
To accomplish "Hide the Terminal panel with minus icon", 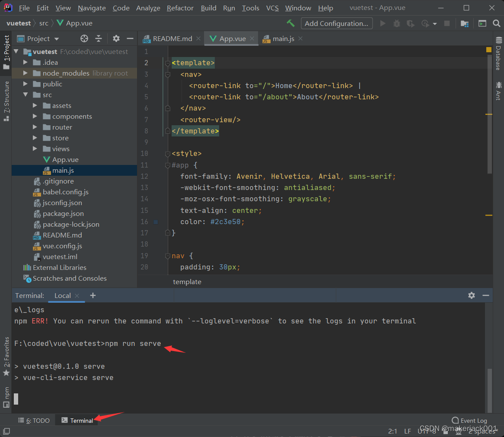I will click(x=486, y=295).
